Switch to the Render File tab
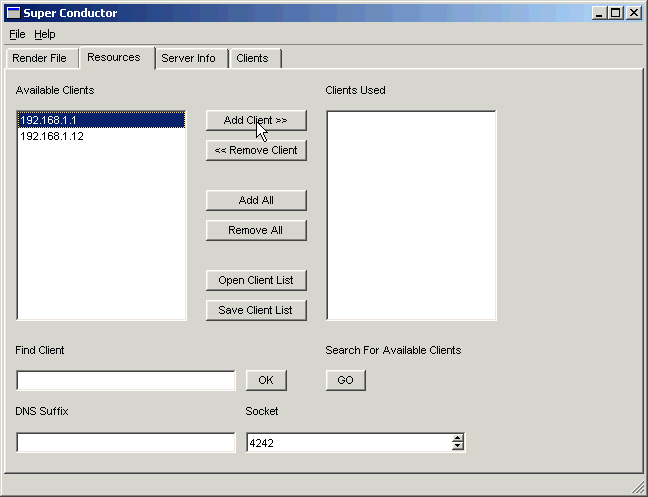648x497 pixels. (x=39, y=58)
